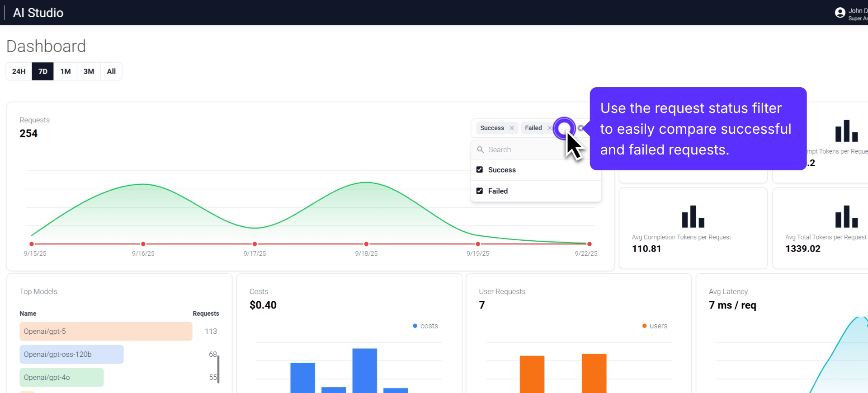Click the orange users legend dot
The height and width of the screenshot is (393, 868).
pyautogui.click(x=644, y=326)
